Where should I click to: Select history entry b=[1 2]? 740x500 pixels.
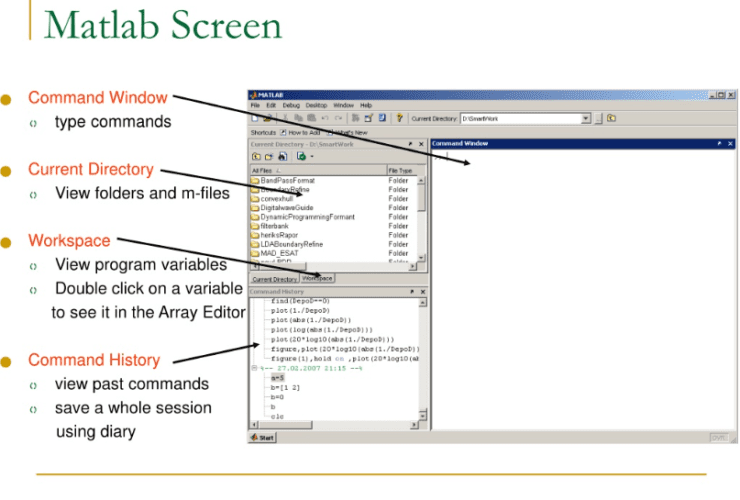[x=286, y=388]
